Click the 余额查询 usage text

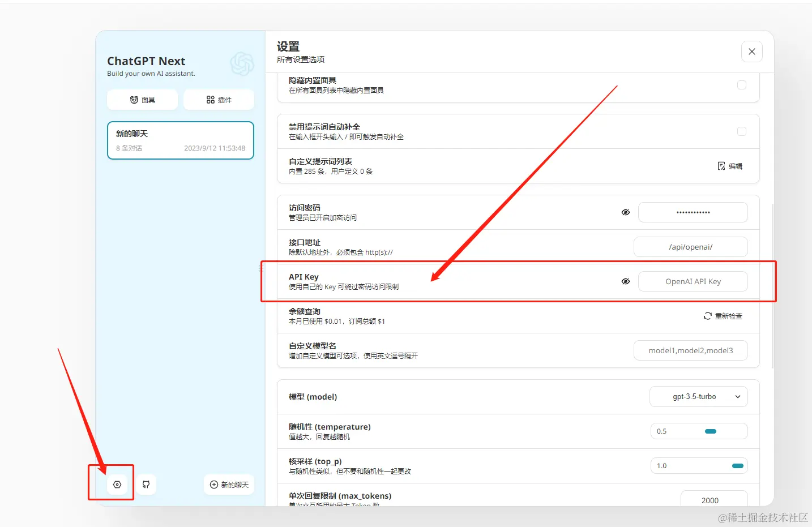click(x=337, y=322)
